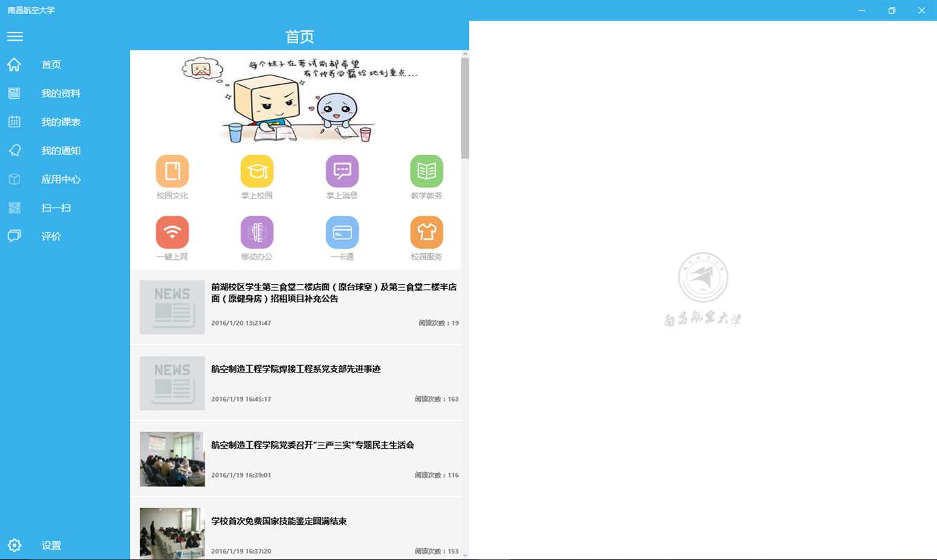
Task: Open the 掌上消息 message icon
Action: (x=342, y=171)
